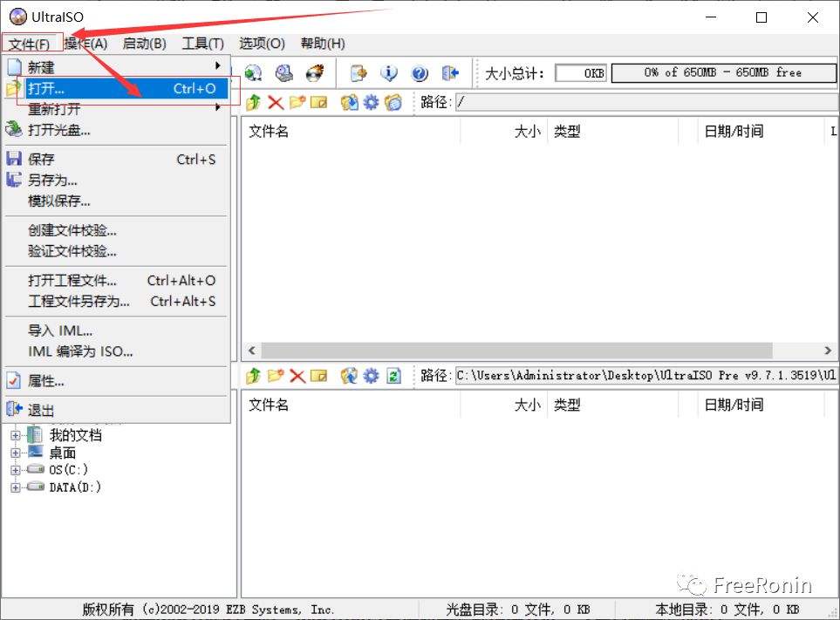
Task: Click the extract files icon in image pane toolbar
Action: [x=349, y=102]
